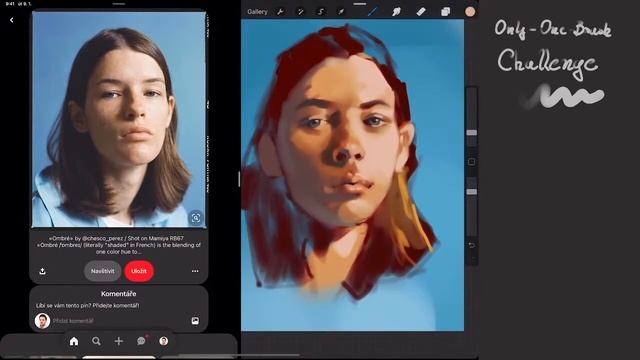Click the Navštívit button
This screenshot has height=360, width=640.
(x=102, y=271)
